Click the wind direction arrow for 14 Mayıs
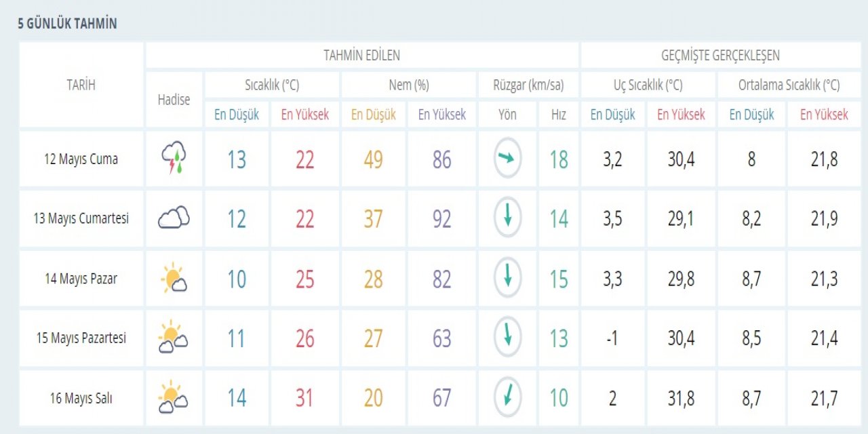 (507, 278)
